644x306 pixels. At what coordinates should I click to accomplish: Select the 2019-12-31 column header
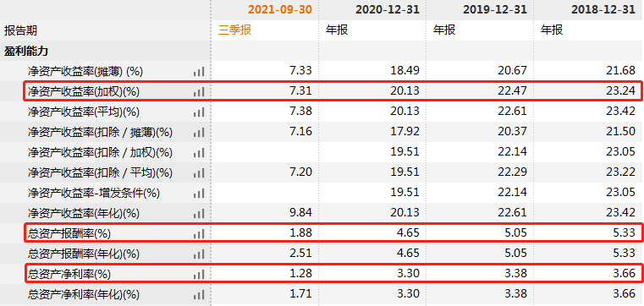495,10
